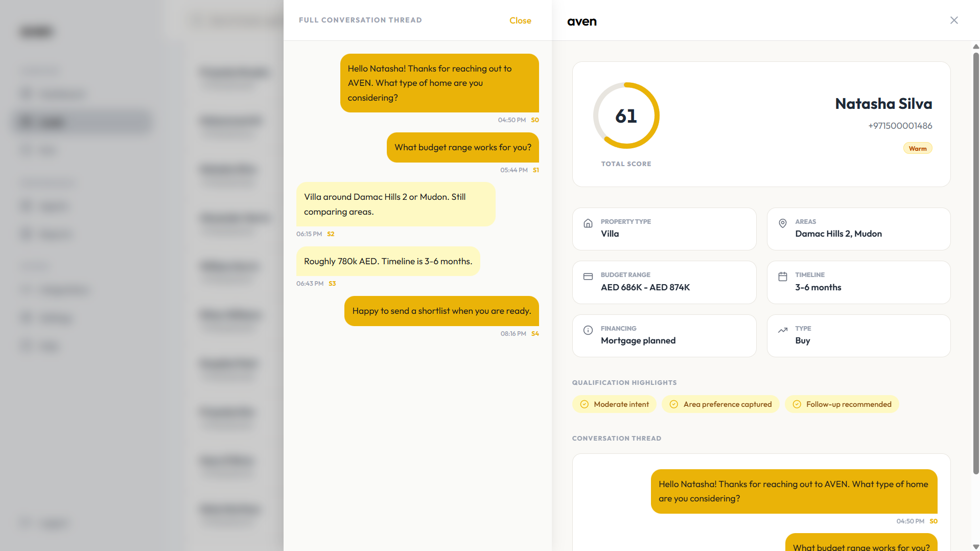Select the Moderate intent highlight chip

click(x=615, y=404)
